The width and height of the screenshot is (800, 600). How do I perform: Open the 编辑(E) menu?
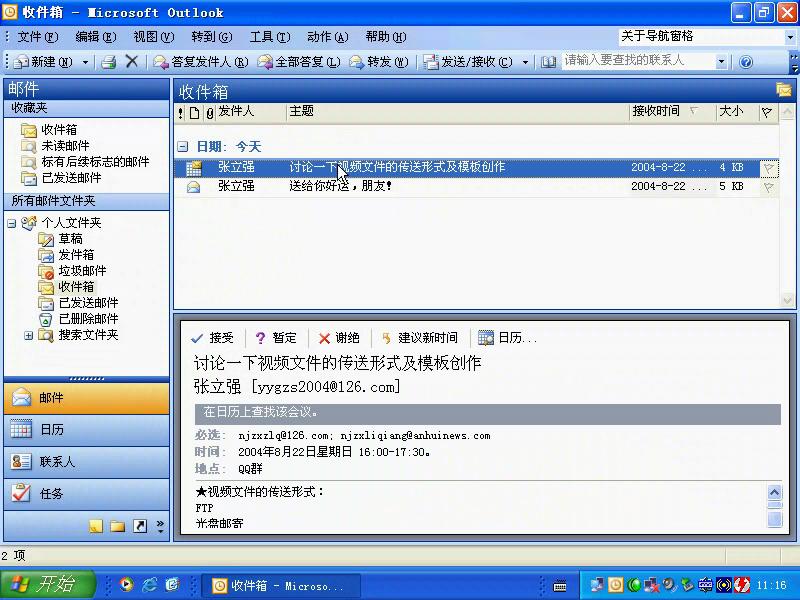pos(95,37)
